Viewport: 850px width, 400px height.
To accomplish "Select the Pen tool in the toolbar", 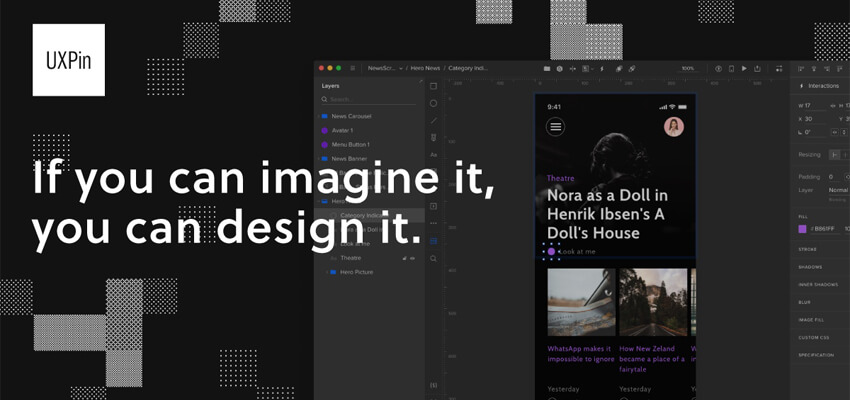I will click(x=433, y=138).
